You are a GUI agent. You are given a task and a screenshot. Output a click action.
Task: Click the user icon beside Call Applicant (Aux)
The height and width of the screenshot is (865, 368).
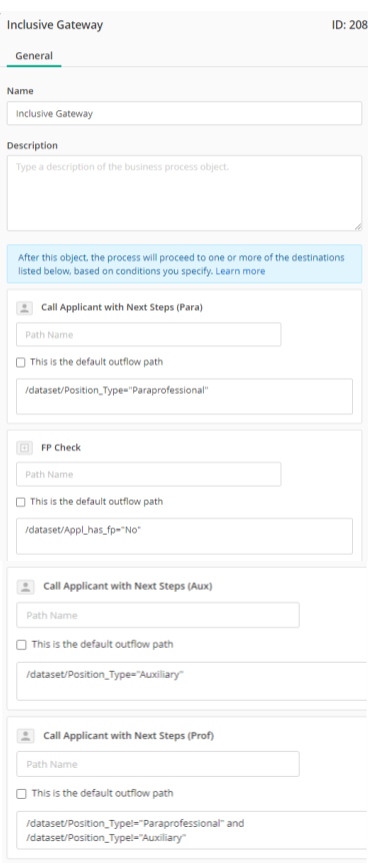click(x=25, y=587)
